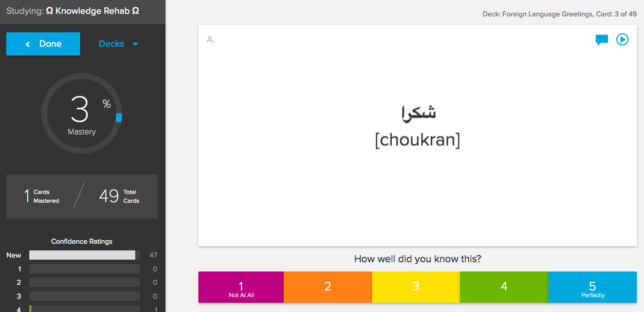The height and width of the screenshot is (312, 644).
Task: Click the Done button
Action: click(43, 44)
